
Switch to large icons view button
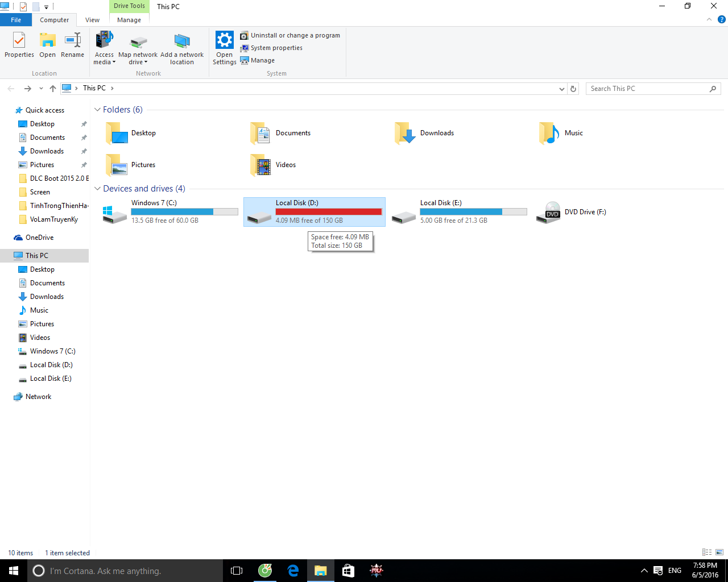(719, 552)
